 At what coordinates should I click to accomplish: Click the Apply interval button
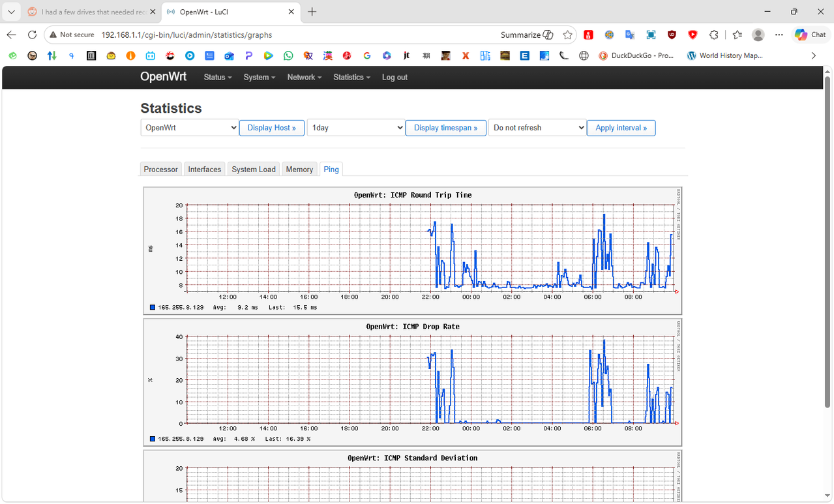tap(621, 128)
